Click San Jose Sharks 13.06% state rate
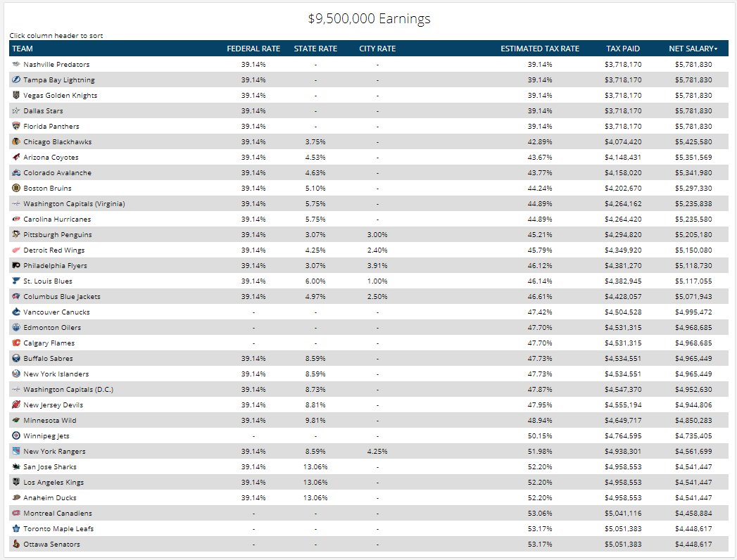This screenshot has height=560, width=737. point(315,466)
